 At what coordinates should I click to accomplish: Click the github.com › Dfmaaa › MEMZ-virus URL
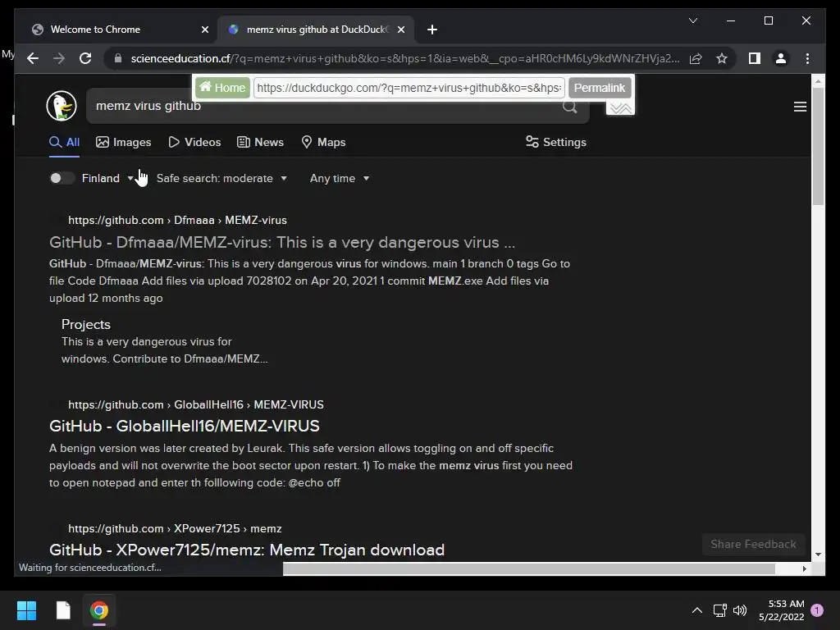tap(177, 220)
